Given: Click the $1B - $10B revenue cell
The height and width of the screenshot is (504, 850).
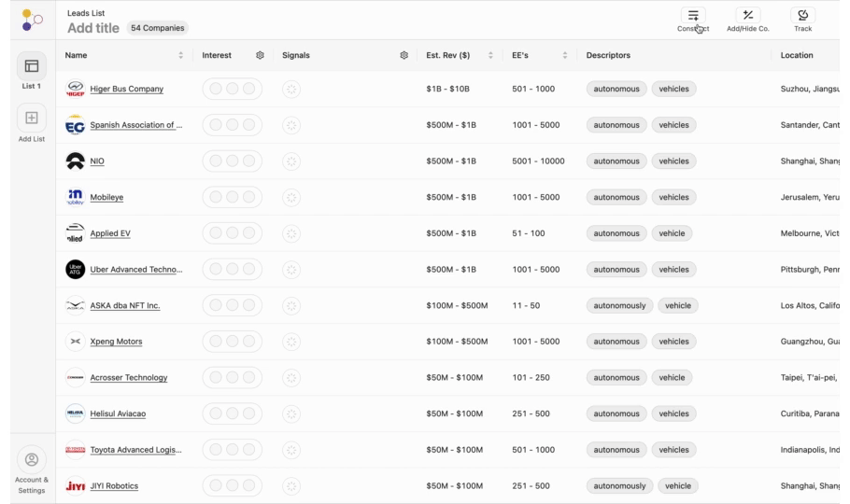Looking at the screenshot, I should click(x=447, y=89).
